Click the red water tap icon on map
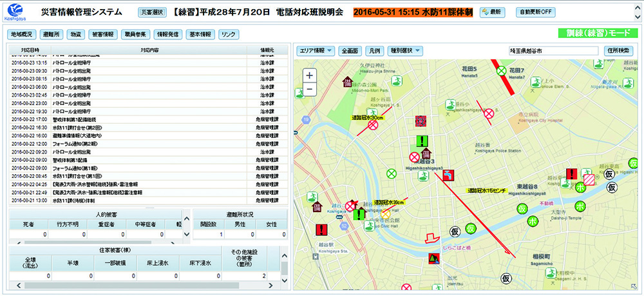 pyautogui.click(x=450, y=175)
